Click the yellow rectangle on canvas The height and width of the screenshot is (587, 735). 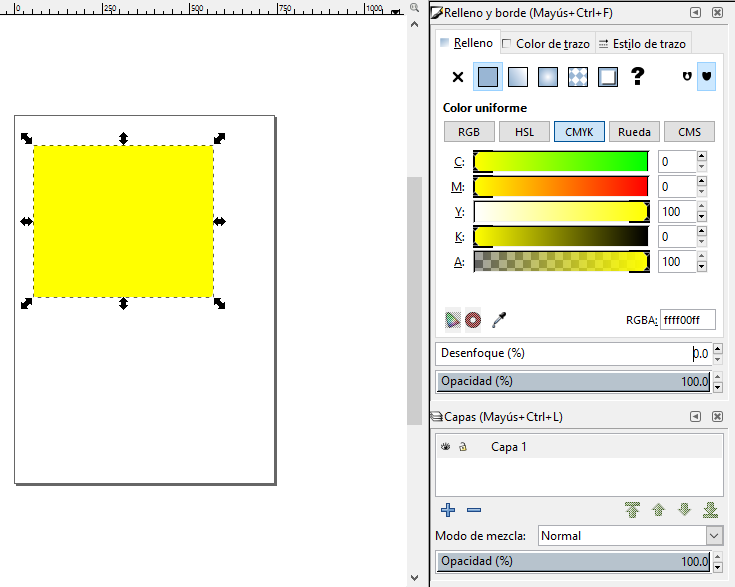click(124, 221)
